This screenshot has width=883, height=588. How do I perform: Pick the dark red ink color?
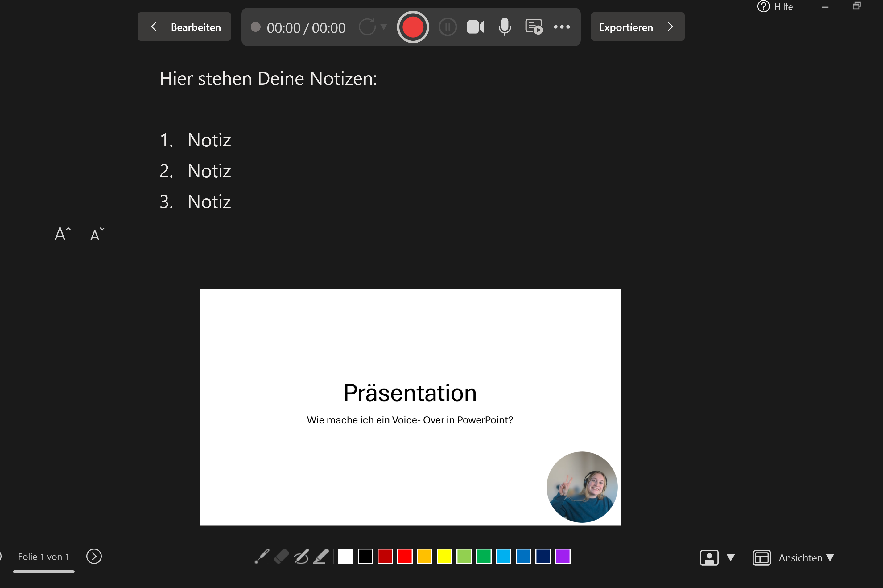(x=385, y=556)
